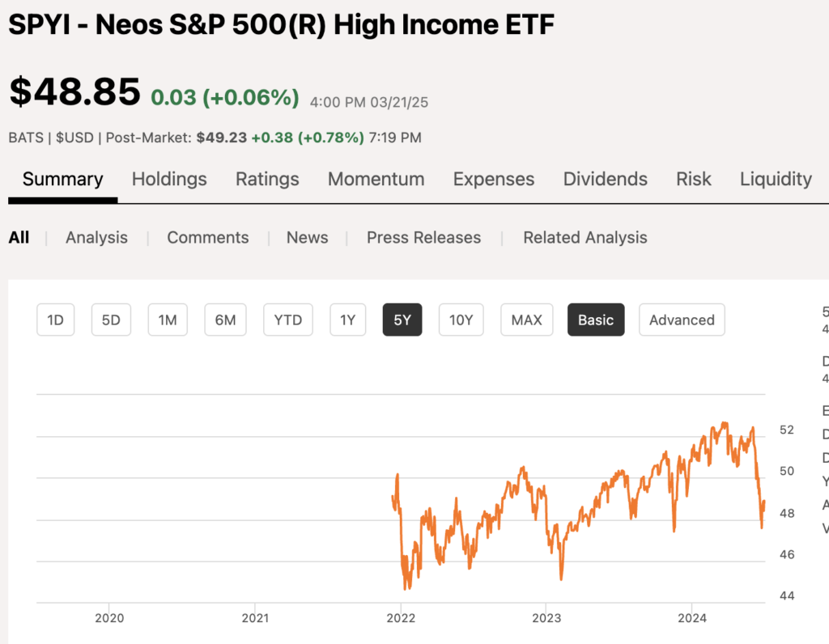Click the 2022 x-axis label

401,618
